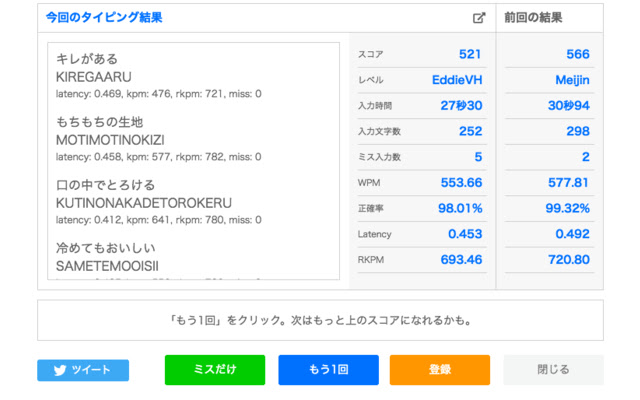Register score with orange 登録 button
The height and width of the screenshot is (400, 640).
pyautogui.click(x=440, y=370)
